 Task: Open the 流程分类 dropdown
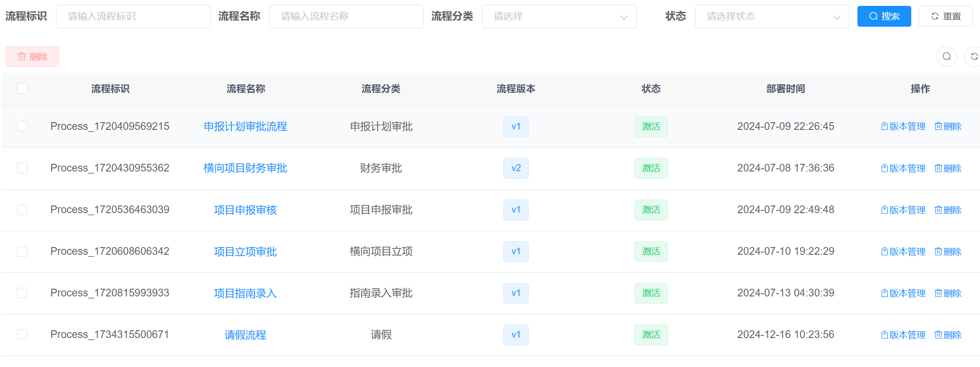pos(559,17)
